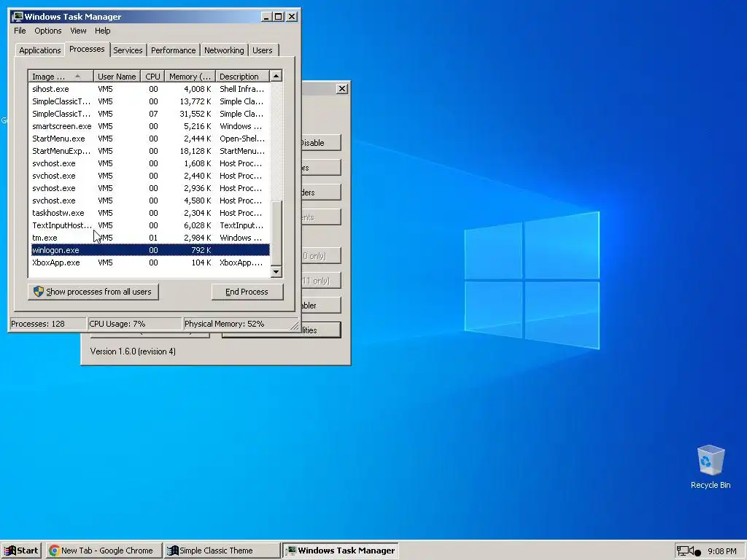Screen dimensions: 747x560
Task: Switch to the Services tab
Action: (x=128, y=50)
